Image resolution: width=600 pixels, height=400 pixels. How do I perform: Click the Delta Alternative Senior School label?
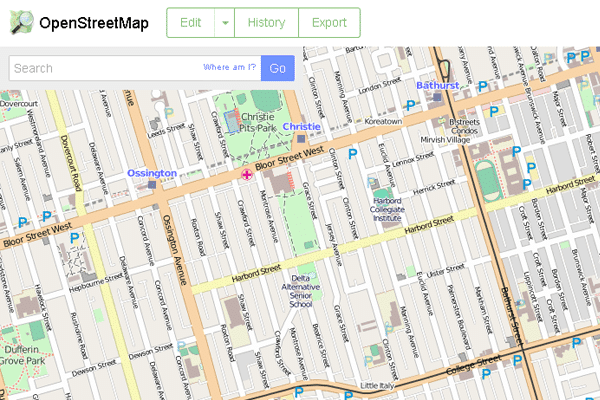pos(300,291)
